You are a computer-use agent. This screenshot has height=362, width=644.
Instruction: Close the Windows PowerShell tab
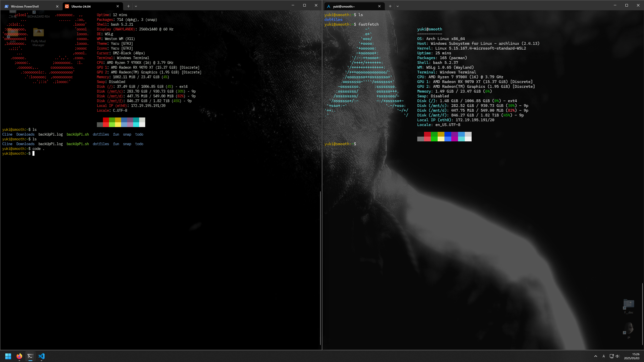tap(57, 6)
